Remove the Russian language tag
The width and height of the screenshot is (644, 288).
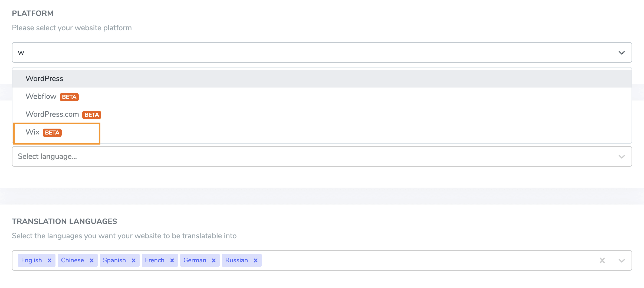tap(256, 260)
